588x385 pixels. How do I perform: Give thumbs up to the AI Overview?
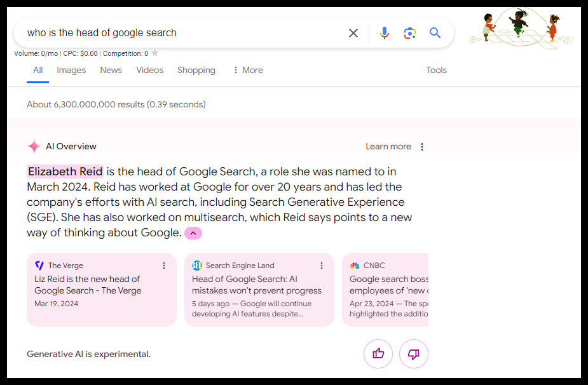[378, 354]
